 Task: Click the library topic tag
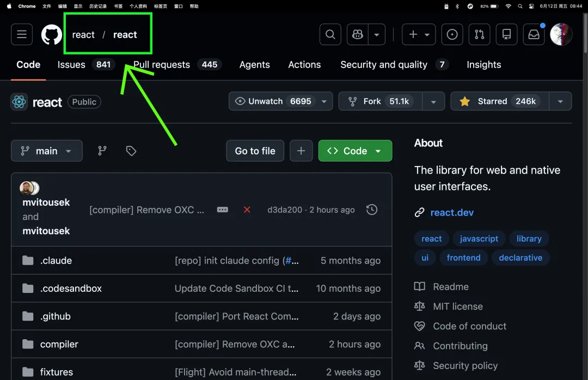click(x=529, y=238)
